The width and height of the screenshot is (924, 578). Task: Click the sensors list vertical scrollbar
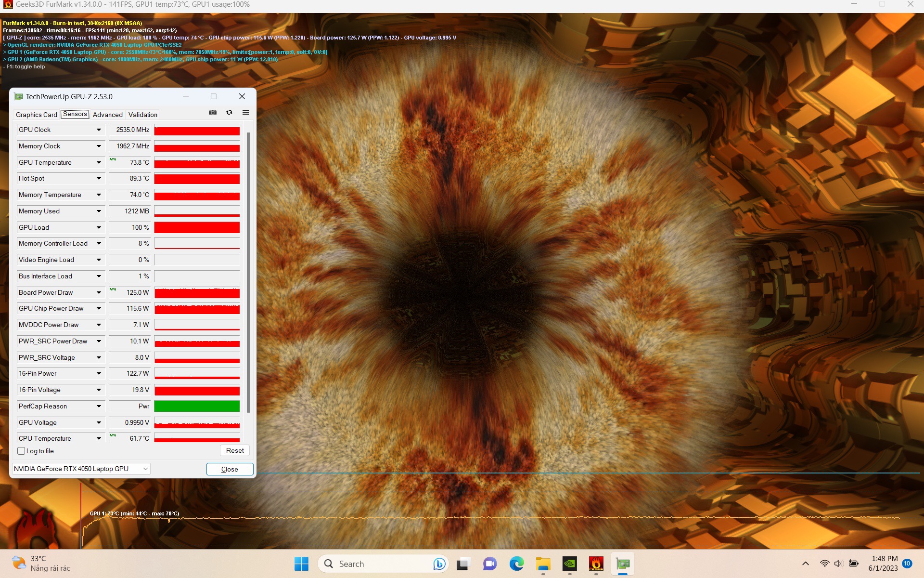click(248, 272)
